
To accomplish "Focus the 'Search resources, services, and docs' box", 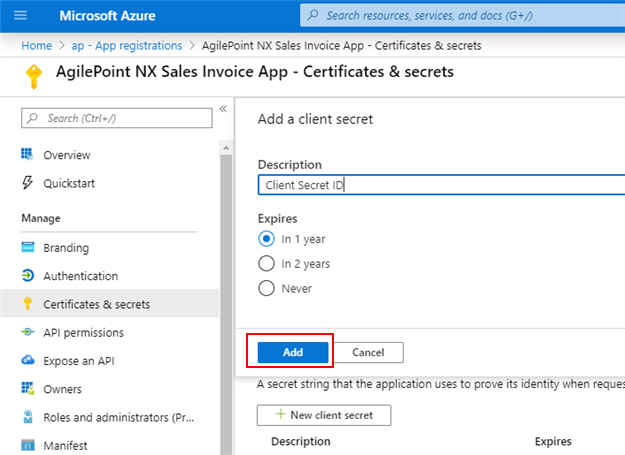I will coord(462,16).
